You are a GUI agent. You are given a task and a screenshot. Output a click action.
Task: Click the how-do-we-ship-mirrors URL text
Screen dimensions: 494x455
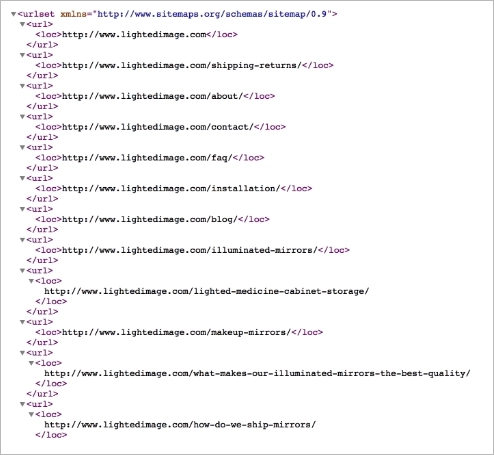tap(180, 425)
